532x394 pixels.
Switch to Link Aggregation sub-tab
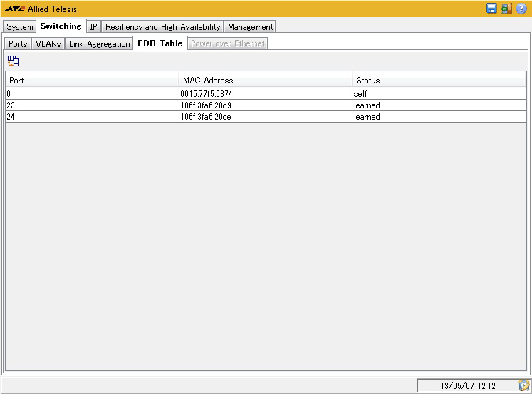pos(99,43)
